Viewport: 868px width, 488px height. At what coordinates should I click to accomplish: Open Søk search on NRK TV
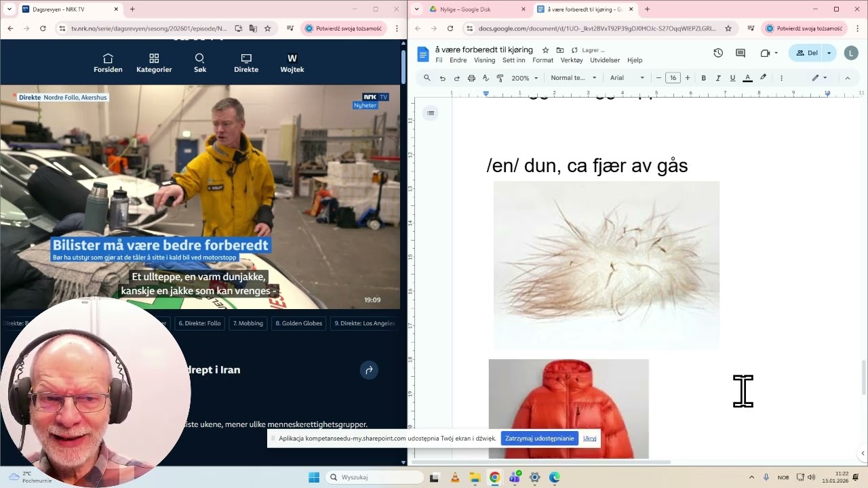click(x=199, y=63)
